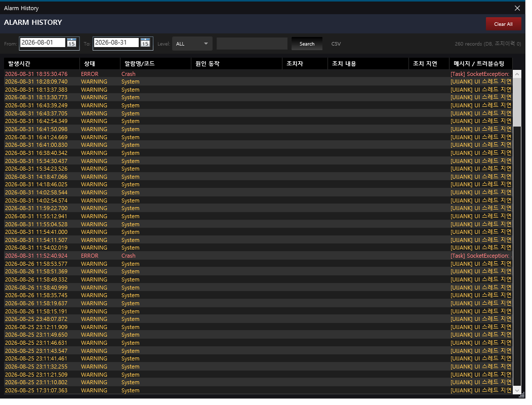Select ERROR row at 2026-08-31 11:52:40.924

click(x=258, y=256)
